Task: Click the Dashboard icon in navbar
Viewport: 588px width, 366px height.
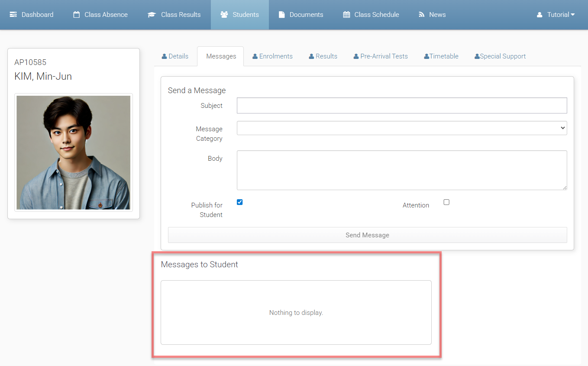Action: (x=13, y=15)
